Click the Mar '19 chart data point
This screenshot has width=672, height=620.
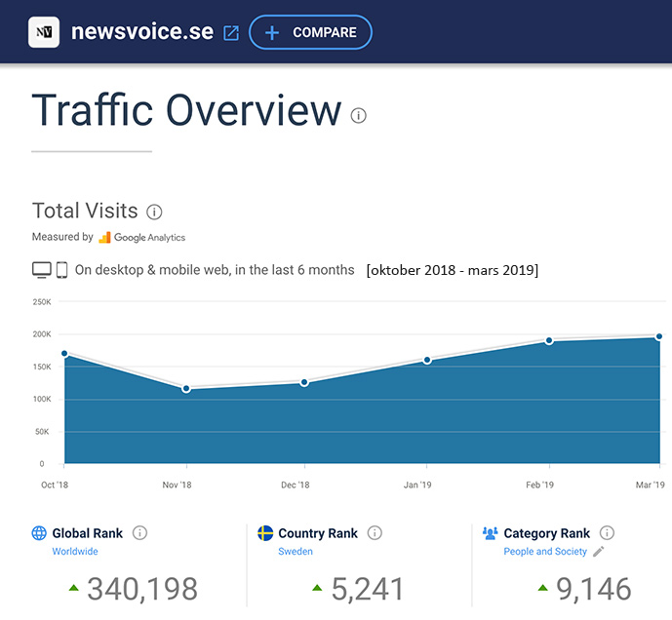point(659,336)
